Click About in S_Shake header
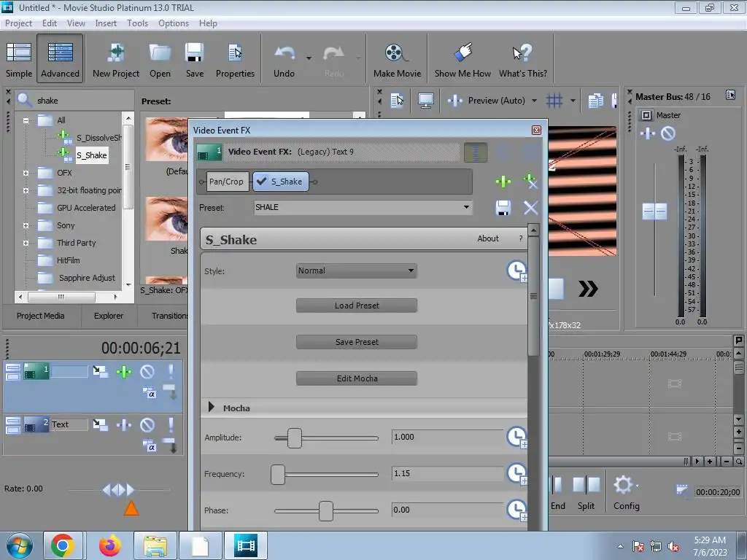 point(488,238)
